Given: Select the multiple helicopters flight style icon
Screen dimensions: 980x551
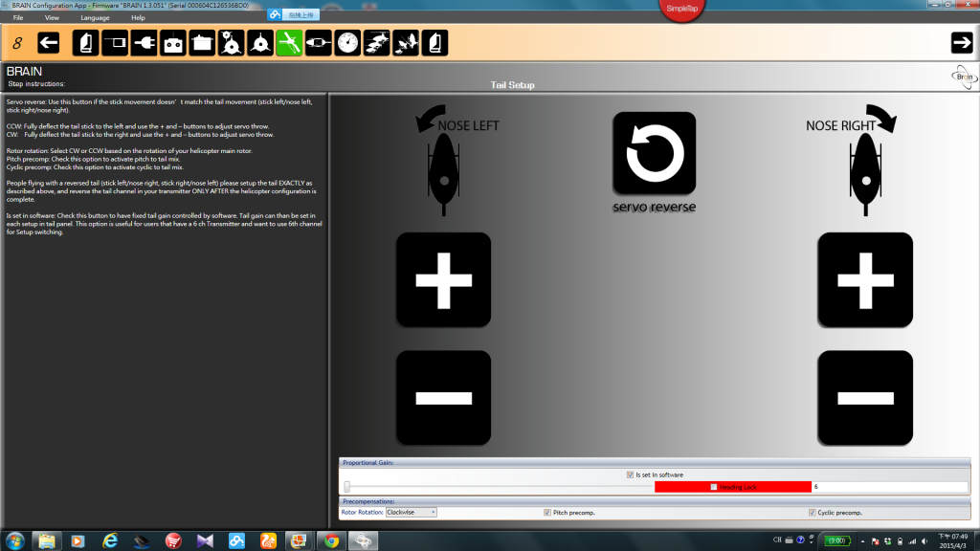Looking at the screenshot, I should click(x=376, y=43).
